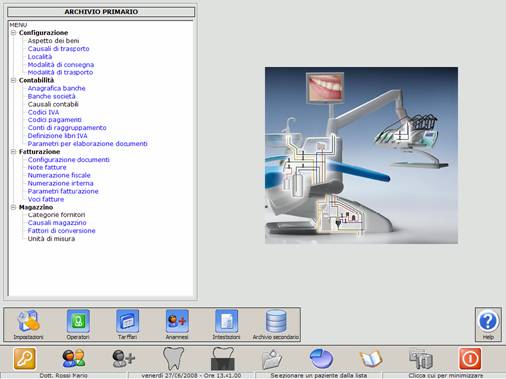Click the Fatturazione heading
The height and width of the screenshot is (379, 506).
pos(39,152)
